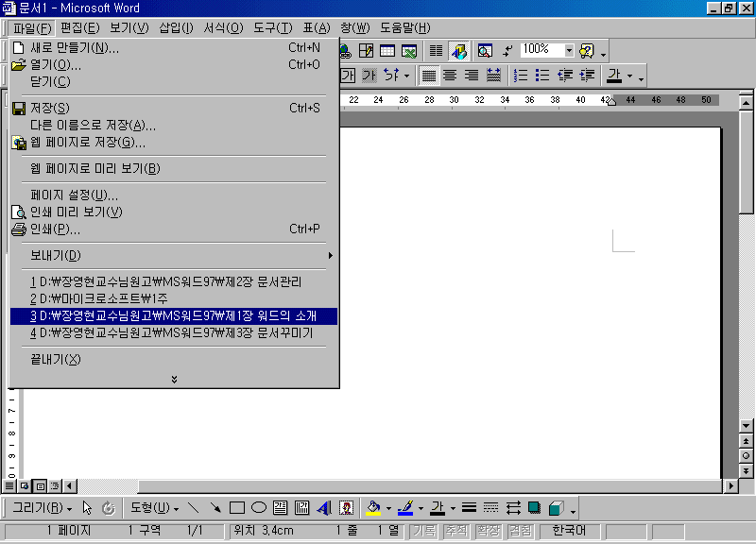Image resolution: width=756 pixels, height=544 pixels.
Task: Expand the 보내기(D) submenu
Action: coord(174,255)
